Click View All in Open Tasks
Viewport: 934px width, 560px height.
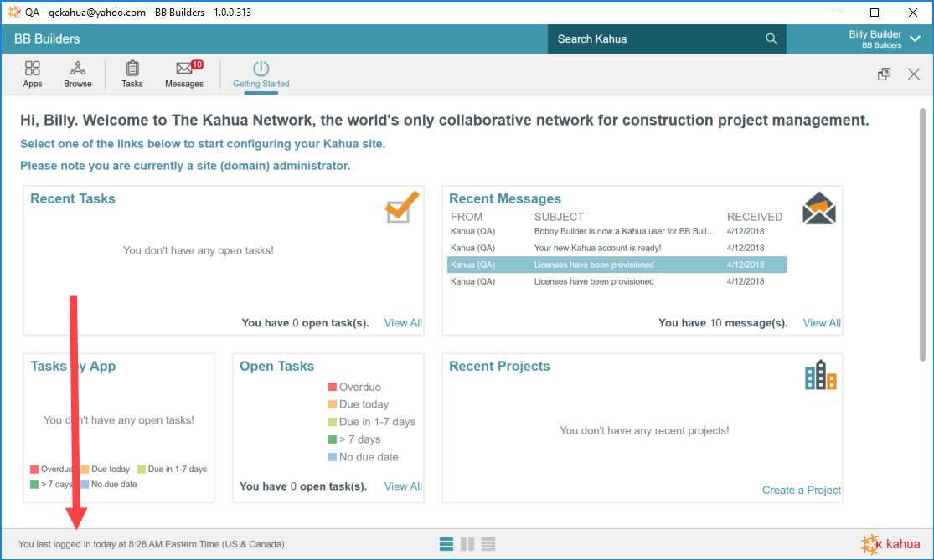403,486
